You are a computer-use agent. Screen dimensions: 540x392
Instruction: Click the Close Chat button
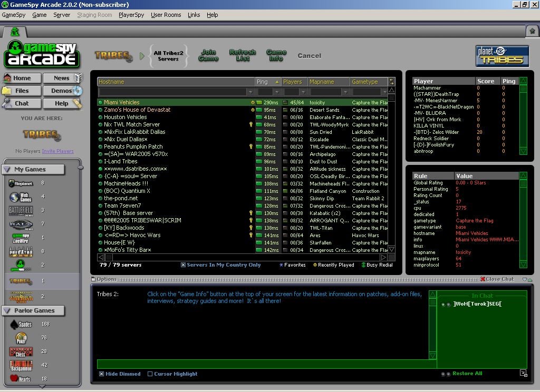[x=497, y=279]
